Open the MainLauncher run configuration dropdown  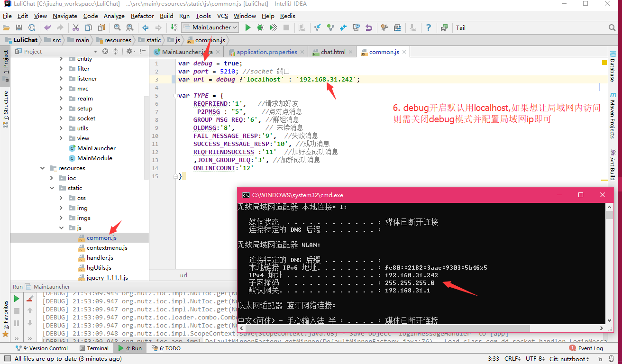(210, 27)
